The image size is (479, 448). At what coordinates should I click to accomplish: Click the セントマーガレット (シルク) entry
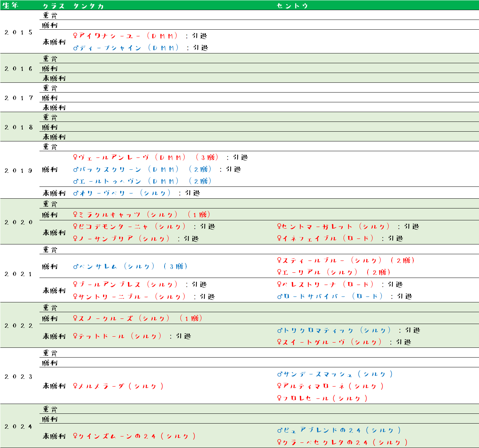(x=333, y=227)
